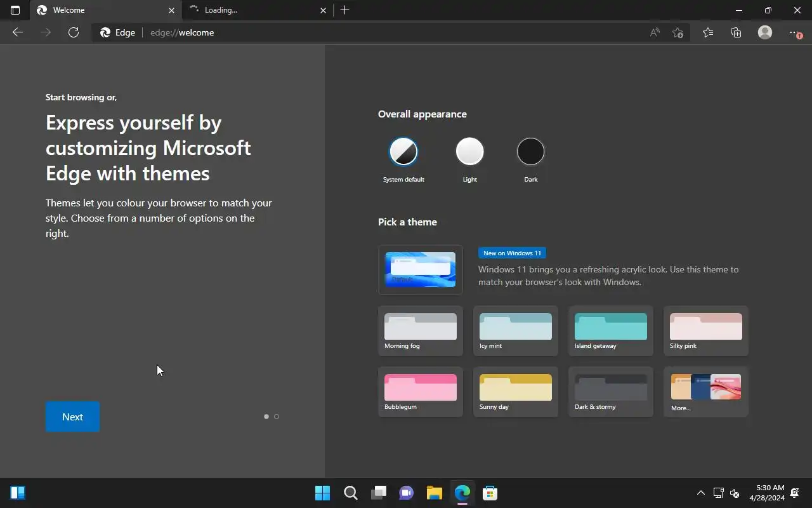Refresh the page
This screenshot has width=812, height=508.
pyautogui.click(x=74, y=32)
